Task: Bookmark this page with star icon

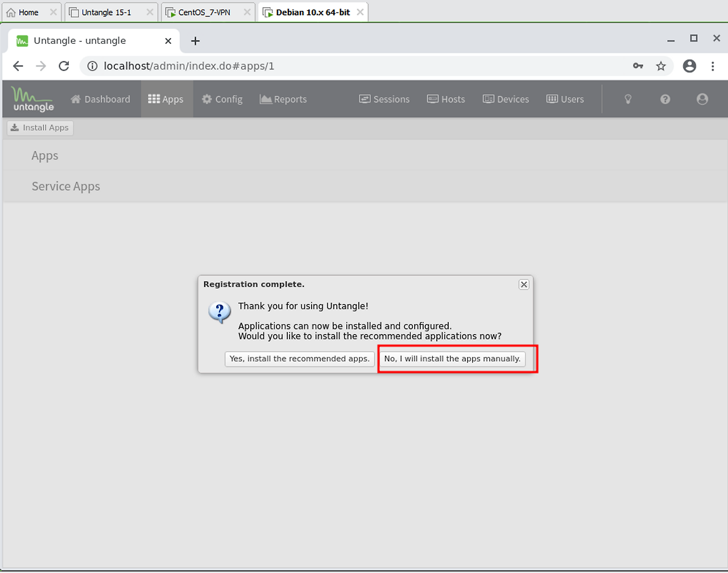Action: [x=661, y=66]
